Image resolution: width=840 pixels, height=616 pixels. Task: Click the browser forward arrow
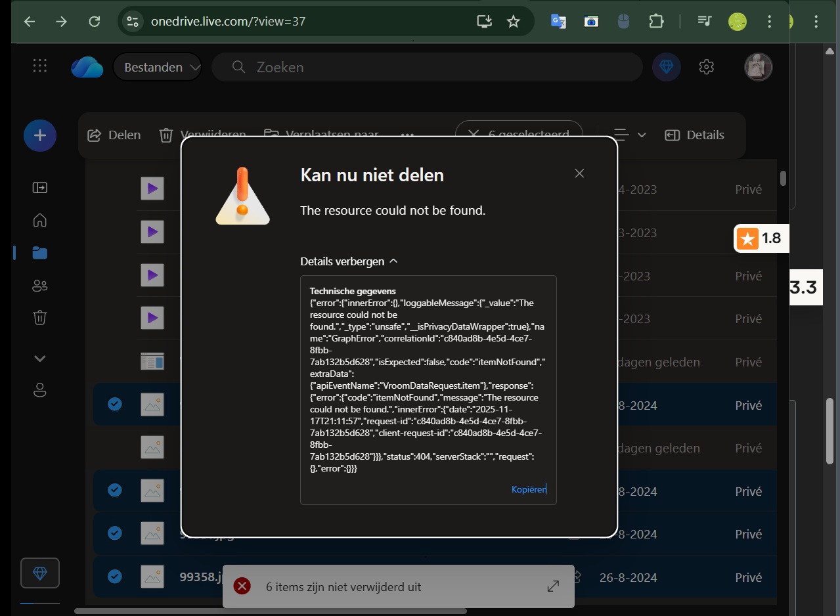click(x=62, y=22)
